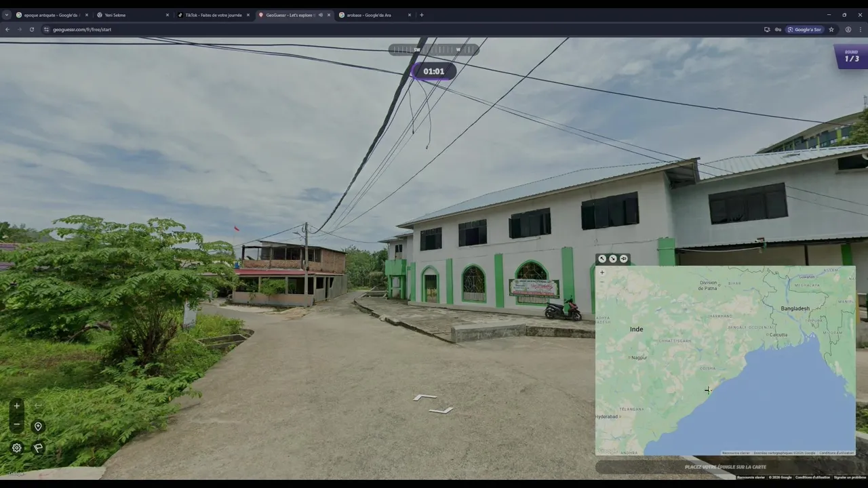Click the Round 1/3 indicator
Viewport: 868px width, 488px height.
852,56
